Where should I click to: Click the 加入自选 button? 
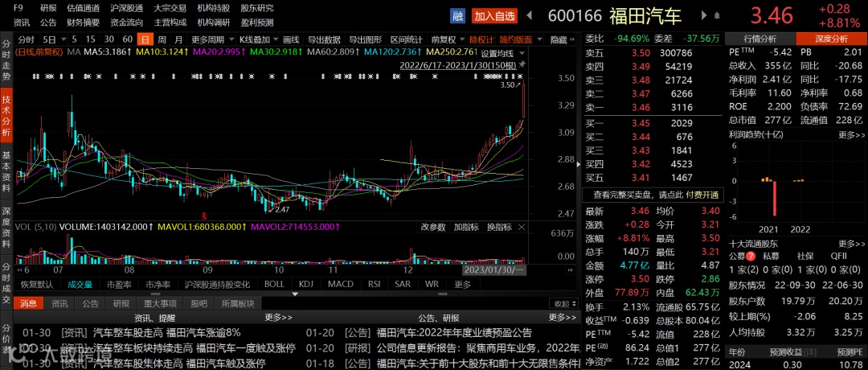tap(494, 15)
